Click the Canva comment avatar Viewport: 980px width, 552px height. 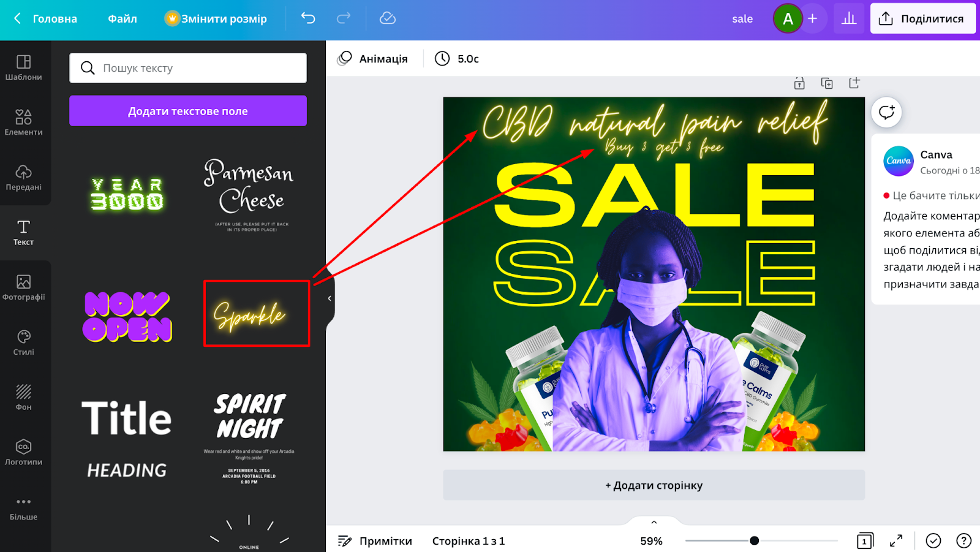click(899, 161)
